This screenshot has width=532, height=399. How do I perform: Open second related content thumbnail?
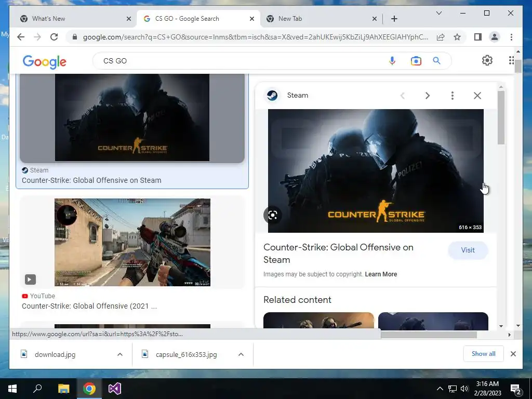click(x=433, y=320)
